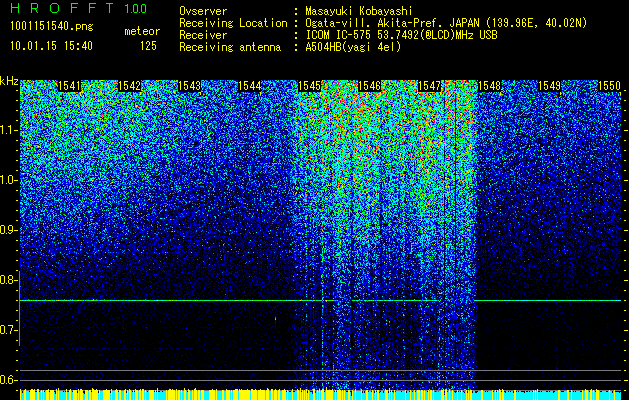Click the yellow-cyan signal strength bar at bottom
The height and width of the screenshot is (400, 629).
pos(321,394)
